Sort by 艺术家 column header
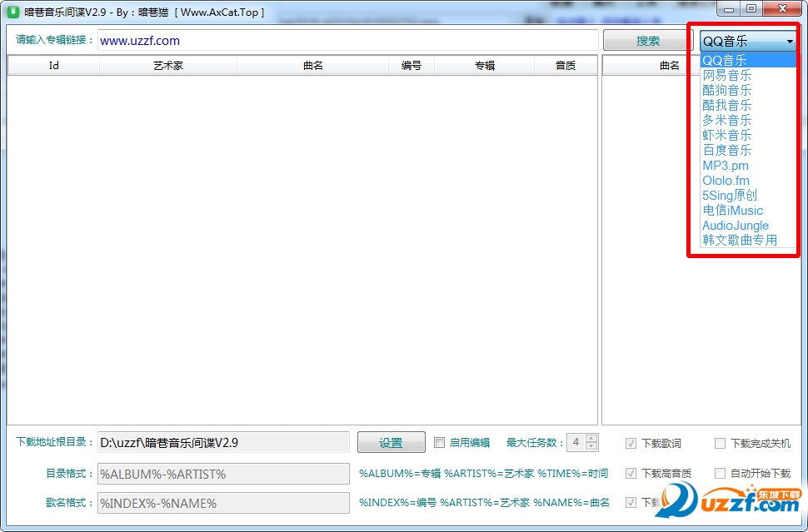Image resolution: width=808 pixels, height=532 pixels. (x=168, y=66)
